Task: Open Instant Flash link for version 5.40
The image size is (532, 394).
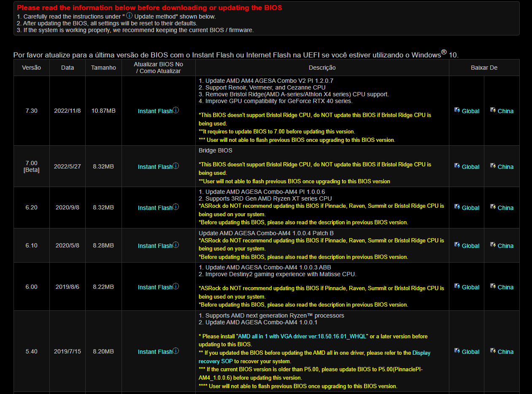Action: pos(155,352)
